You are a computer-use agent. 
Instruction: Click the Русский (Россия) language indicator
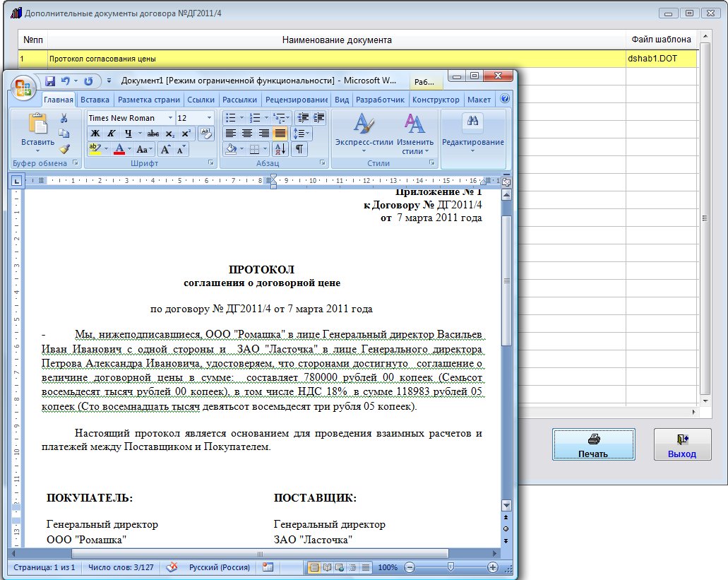(219, 567)
